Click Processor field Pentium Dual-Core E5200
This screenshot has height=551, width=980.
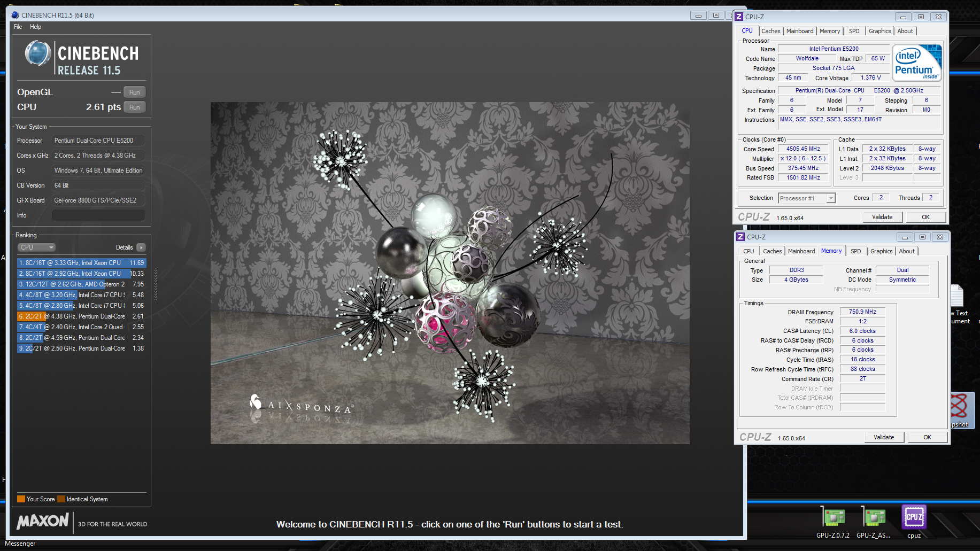click(x=98, y=141)
